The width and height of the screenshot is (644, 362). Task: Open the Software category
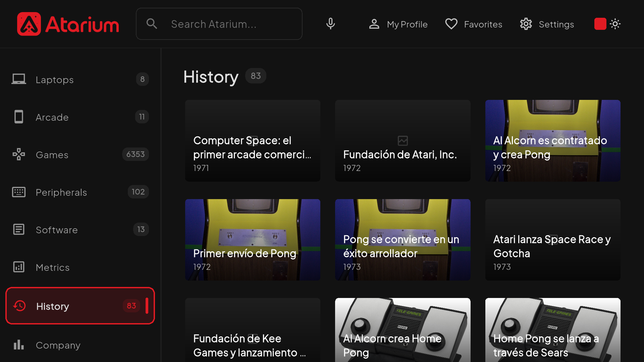[80, 230]
